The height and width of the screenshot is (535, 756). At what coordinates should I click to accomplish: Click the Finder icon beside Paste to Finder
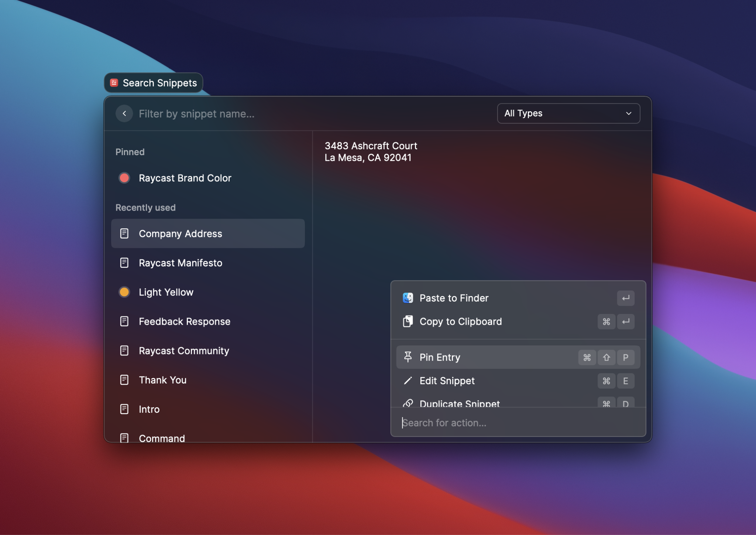point(408,298)
